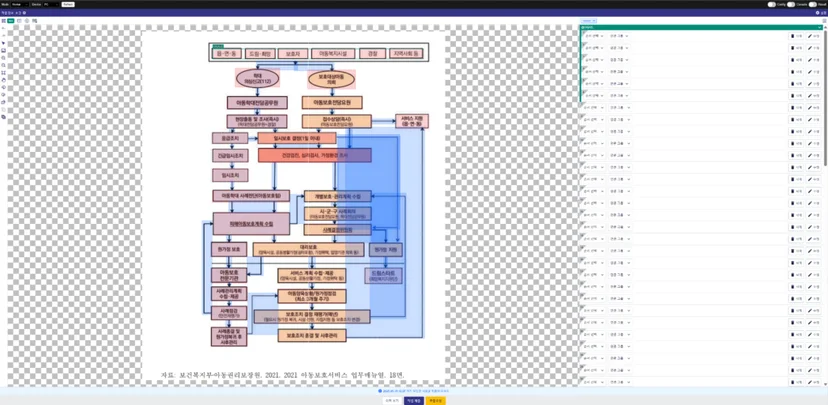Click the dark blue save button at bottom

click(414, 401)
